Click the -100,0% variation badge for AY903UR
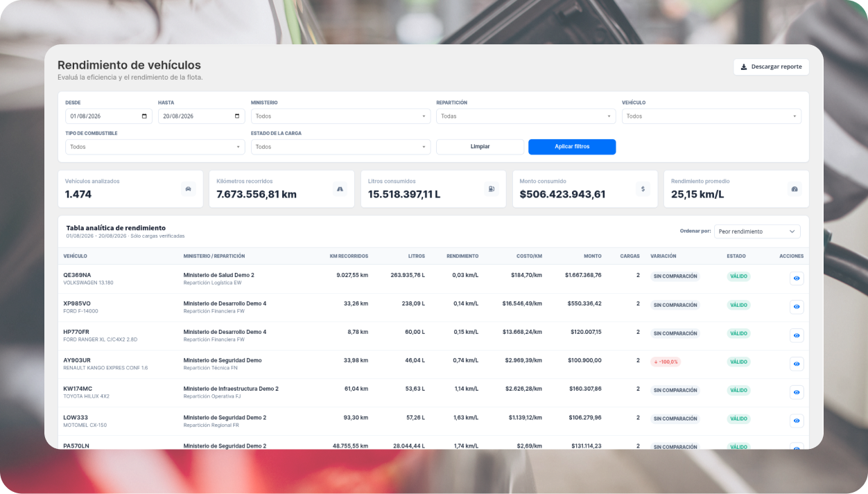Screen dimensions: 868x494 coord(666,362)
